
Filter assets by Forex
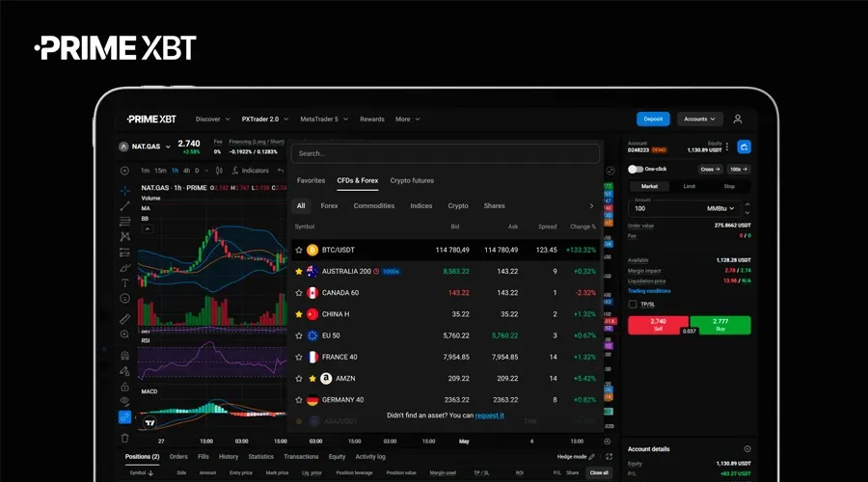point(329,206)
